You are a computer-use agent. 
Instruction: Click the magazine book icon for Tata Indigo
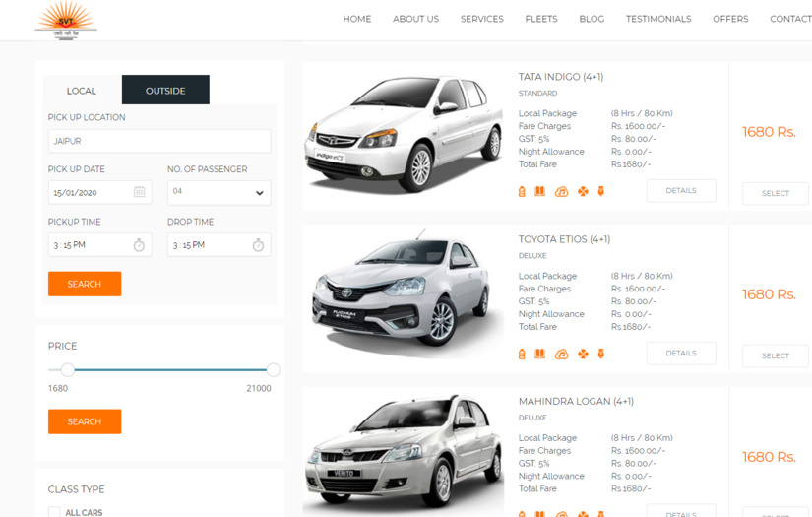[x=540, y=191]
